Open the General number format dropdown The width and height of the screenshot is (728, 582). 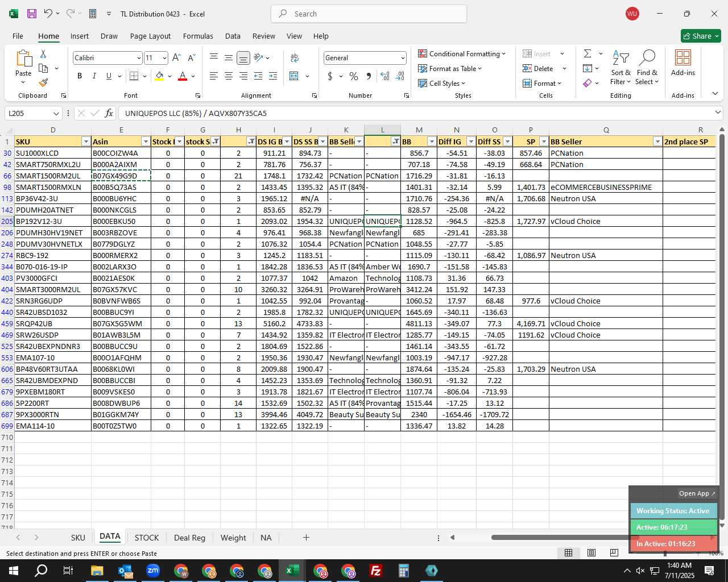click(403, 58)
